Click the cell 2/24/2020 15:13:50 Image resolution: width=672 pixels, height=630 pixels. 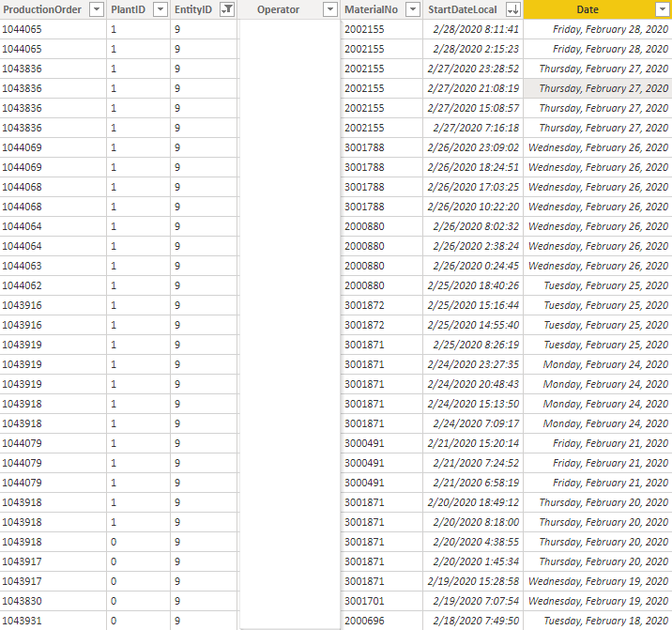(x=473, y=404)
